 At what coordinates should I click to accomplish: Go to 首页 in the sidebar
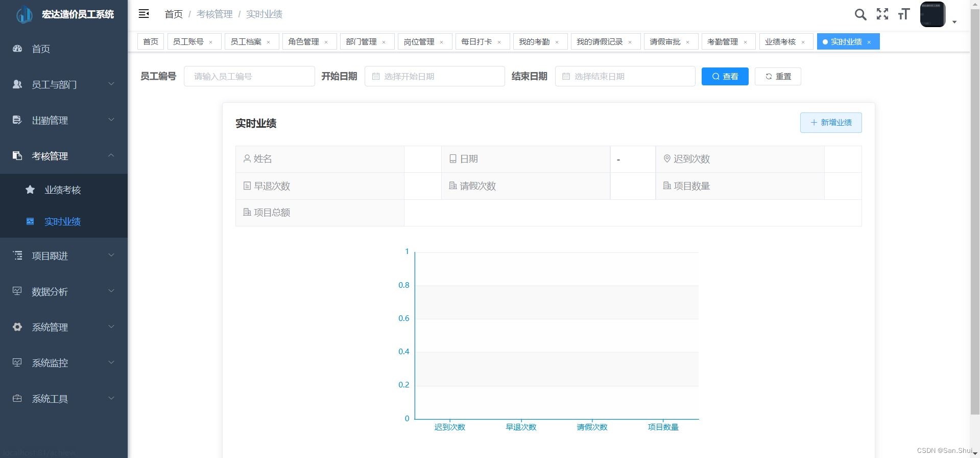point(63,49)
